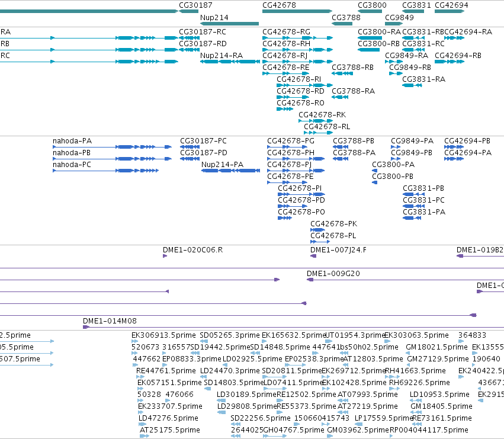Click protein CG3831-PB
Screen dimensions: 504x439
tap(413, 194)
